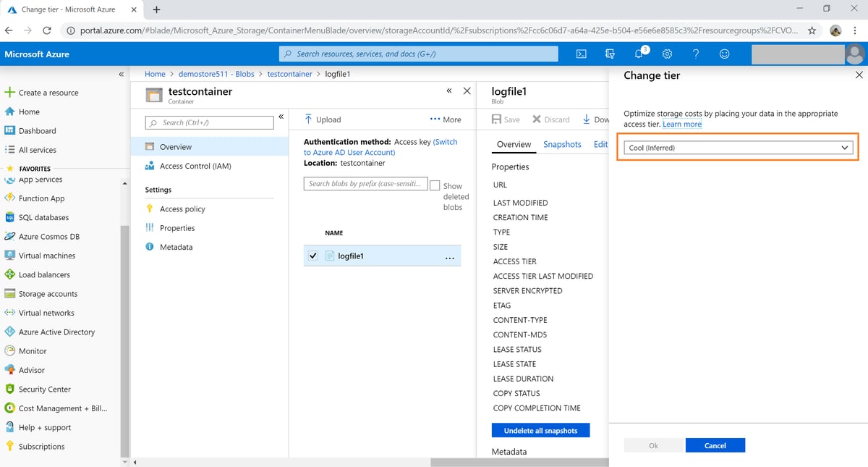Viewport: 868px width, 467px height.
Task: Click the NAME column header in the blob list
Action: click(334, 233)
